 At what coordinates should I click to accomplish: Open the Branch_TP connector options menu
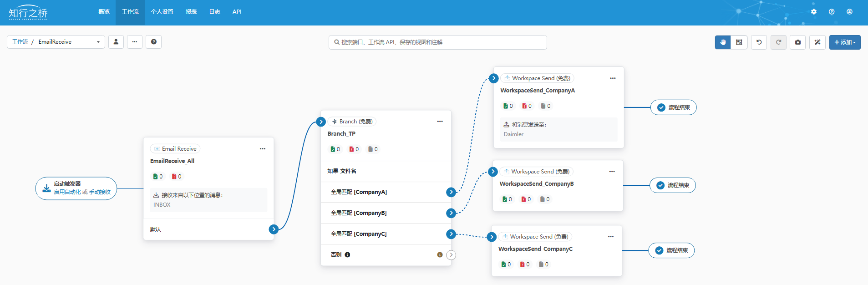pyautogui.click(x=440, y=122)
